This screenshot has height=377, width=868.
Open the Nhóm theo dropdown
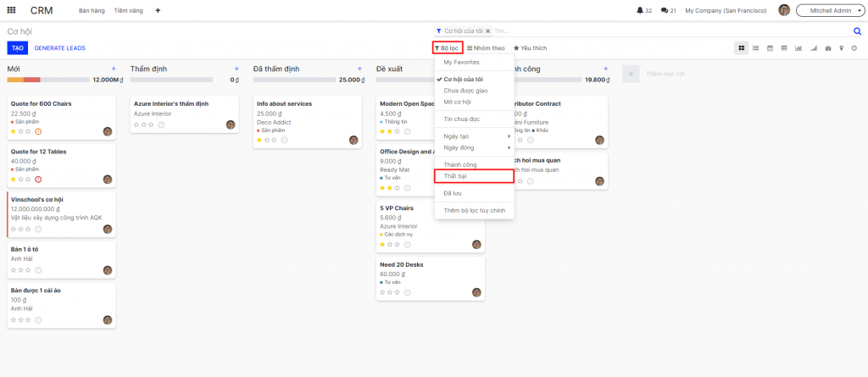pos(486,48)
